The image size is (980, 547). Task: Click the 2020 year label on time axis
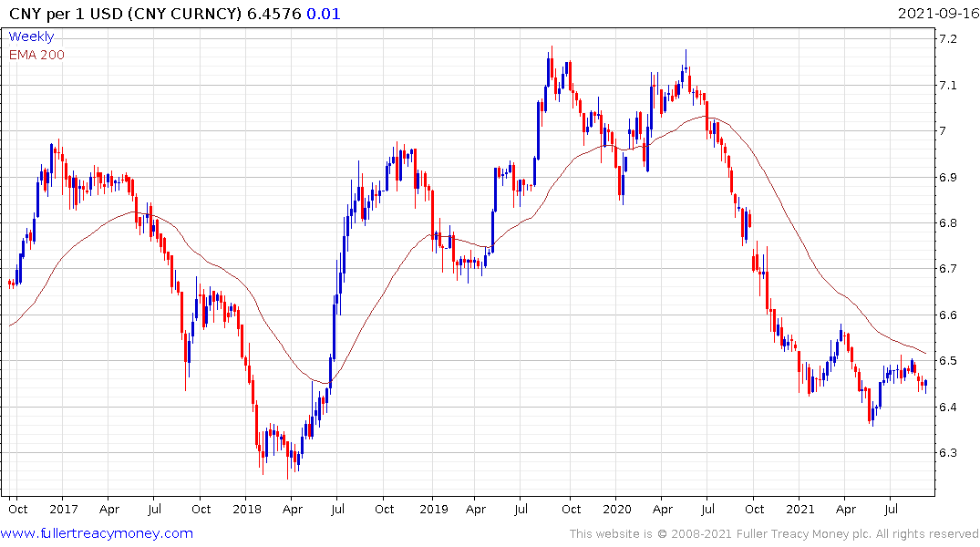[617, 509]
